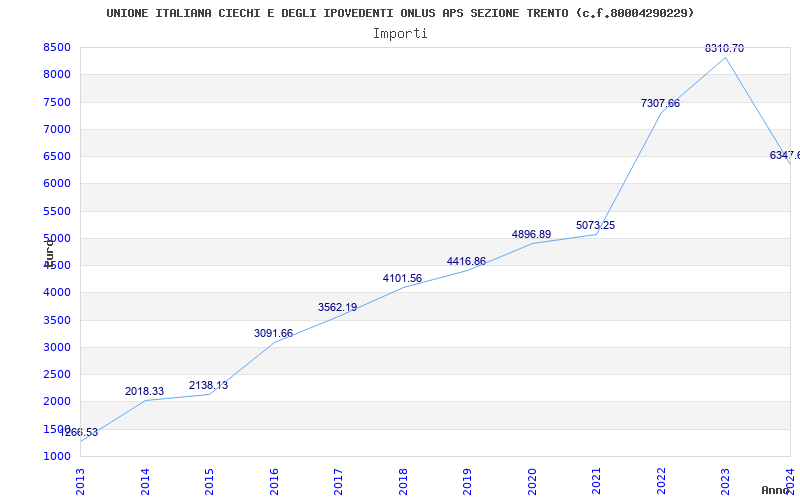
Task: Click the 2500 y-axis tick label
Action: pyautogui.click(x=57, y=374)
